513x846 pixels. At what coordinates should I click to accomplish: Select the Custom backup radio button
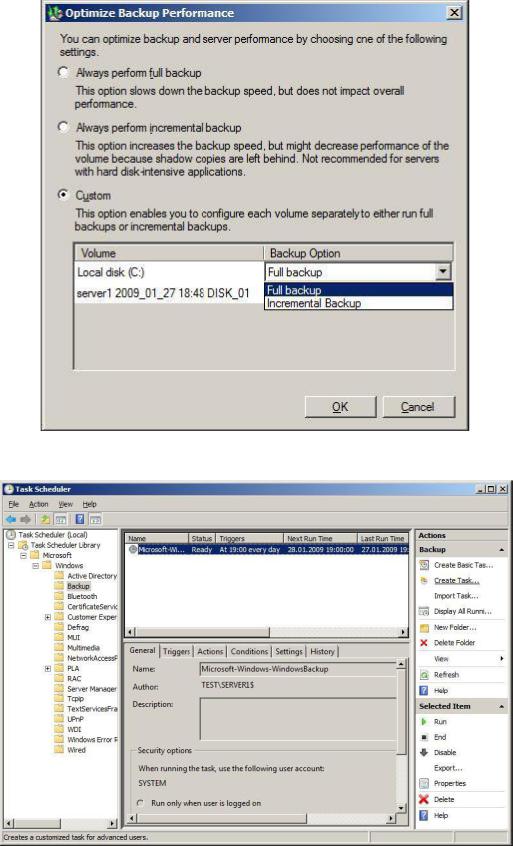[x=64, y=195]
